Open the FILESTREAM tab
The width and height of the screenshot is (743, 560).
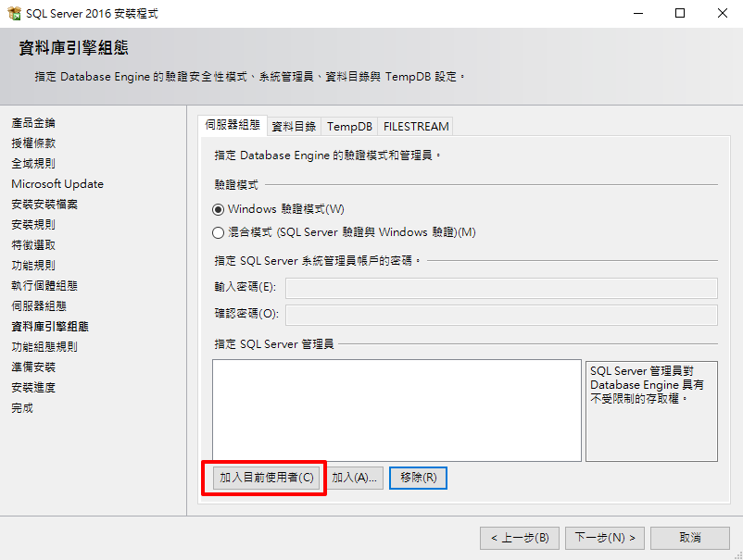tap(416, 127)
